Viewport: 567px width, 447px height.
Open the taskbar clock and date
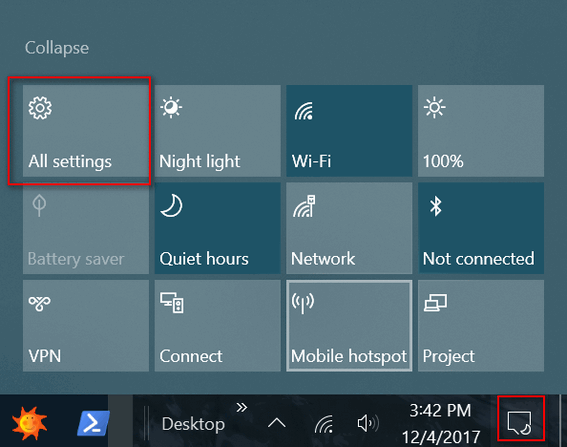441,423
